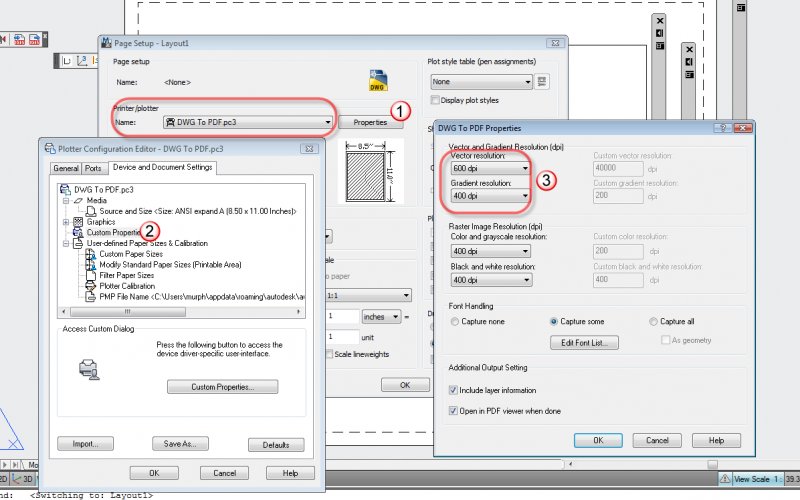Click Edit Font List... button

pyautogui.click(x=584, y=343)
